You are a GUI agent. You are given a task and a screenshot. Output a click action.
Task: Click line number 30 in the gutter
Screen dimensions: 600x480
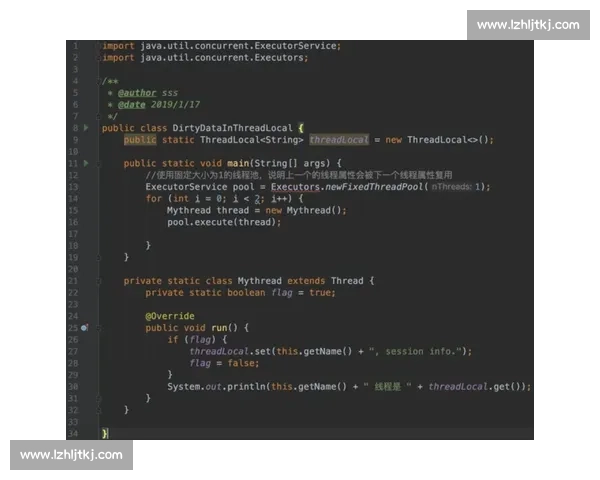[74, 386]
